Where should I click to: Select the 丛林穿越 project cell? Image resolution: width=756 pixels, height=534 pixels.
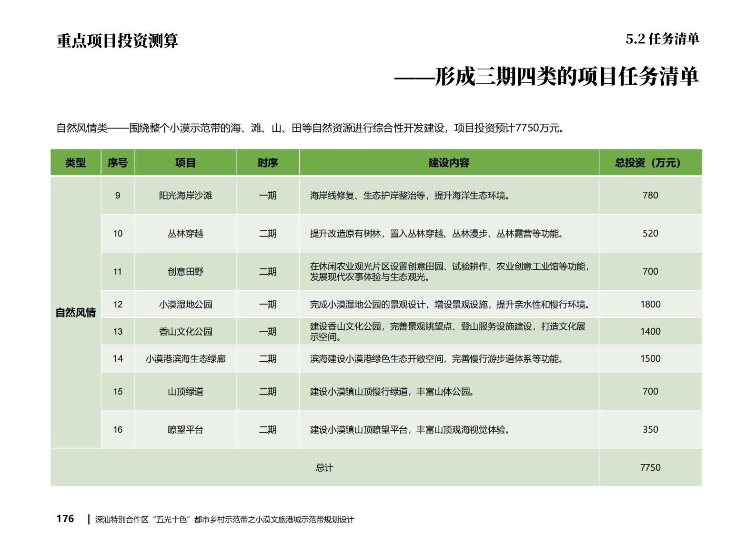186,234
